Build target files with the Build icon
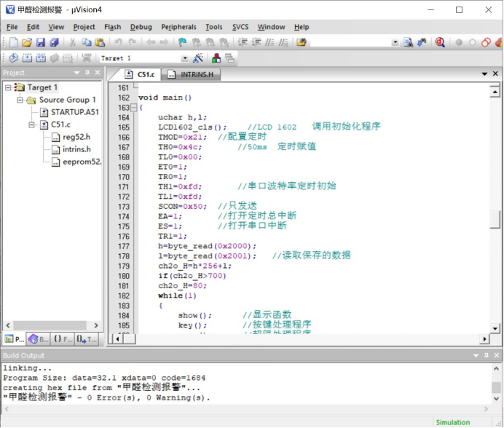This screenshot has width=504, height=428. coord(28,58)
